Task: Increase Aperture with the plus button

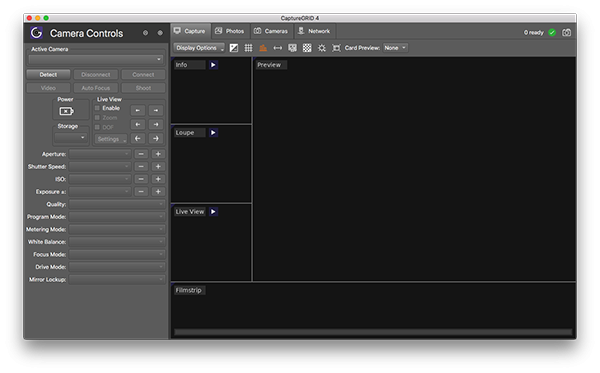Action: click(x=158, y=154)
